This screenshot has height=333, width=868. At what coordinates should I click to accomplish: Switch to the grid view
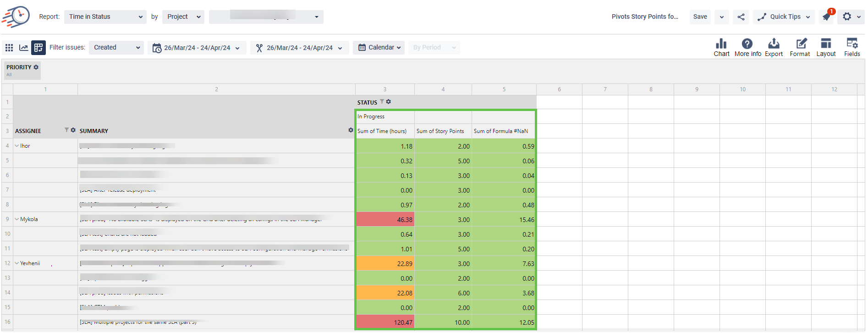[x=9, y=48]
